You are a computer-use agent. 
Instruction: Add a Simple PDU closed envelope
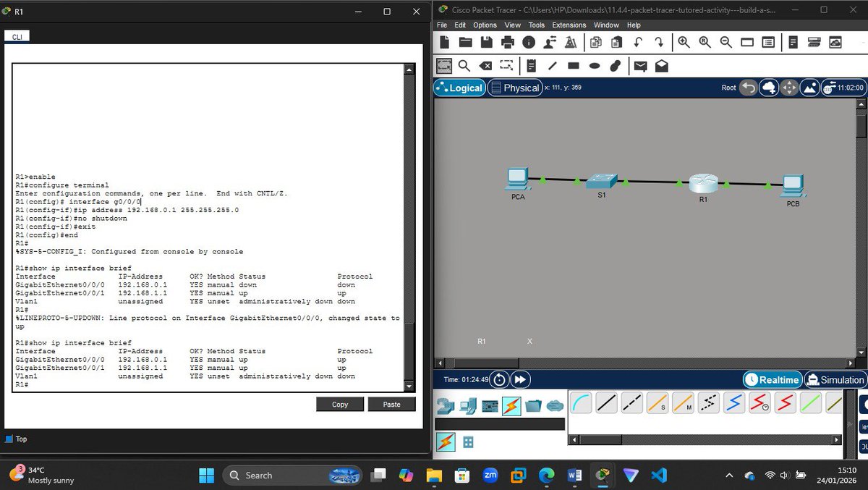click(640, 66)
